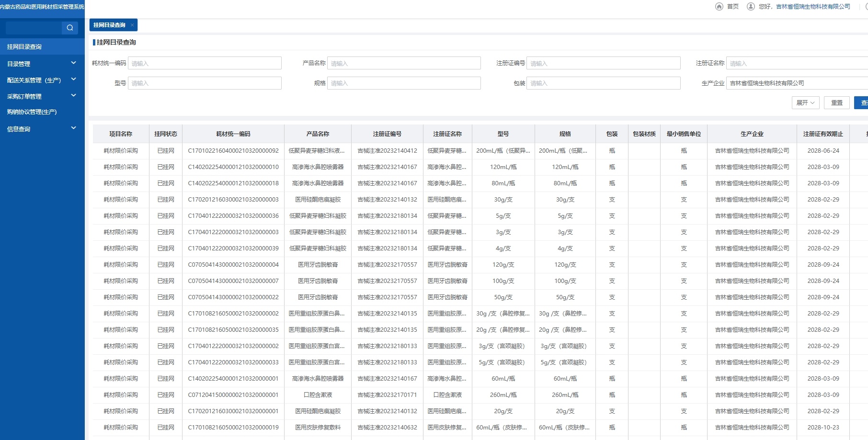Expand the 信息查询 chevron
Image resolution: width=868 pixels, height=440 pixels.
coord(74,128)
